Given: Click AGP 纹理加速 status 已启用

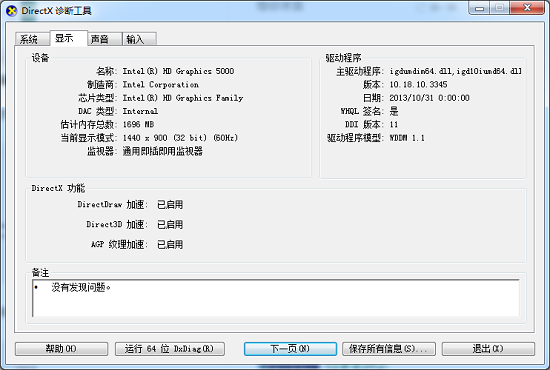Looking at the screenshot, I should tap(170, 244).
